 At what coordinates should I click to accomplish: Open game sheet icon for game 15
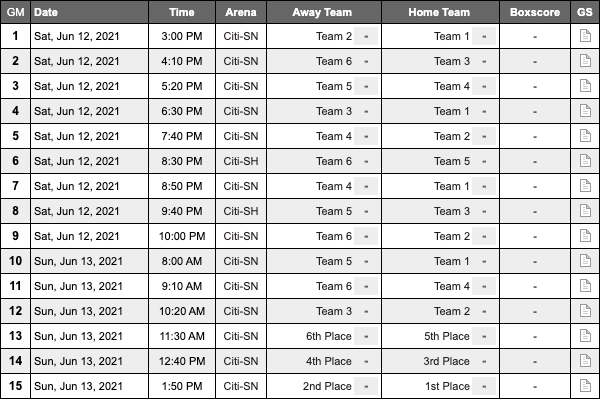[x=585, y=386]
